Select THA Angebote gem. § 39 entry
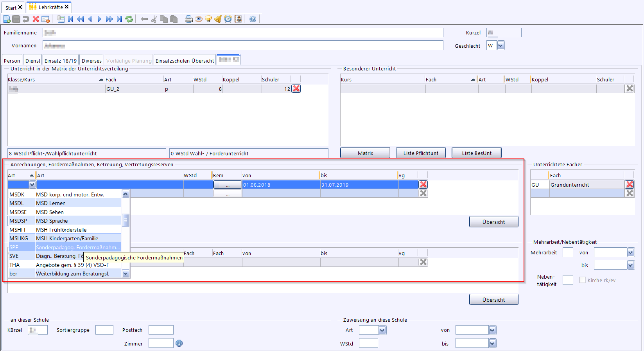 point(65,265)
